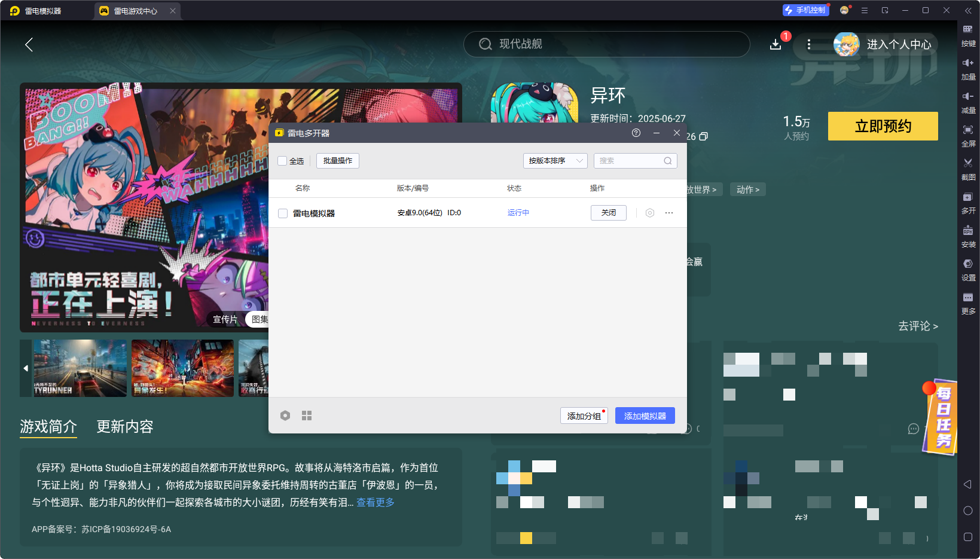Click the help question mark in 雷电多开器
Image resolution: width=980 pixels, height=559 pixels.
[x=636, y=133]
